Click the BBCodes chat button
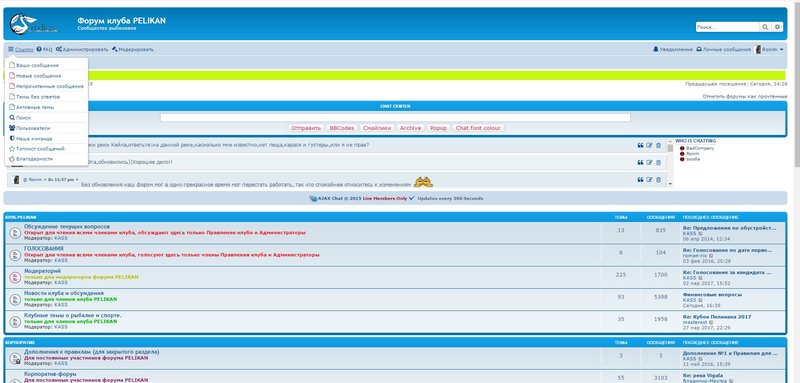Viewport: 800px width, 383px height. (341, 128)
